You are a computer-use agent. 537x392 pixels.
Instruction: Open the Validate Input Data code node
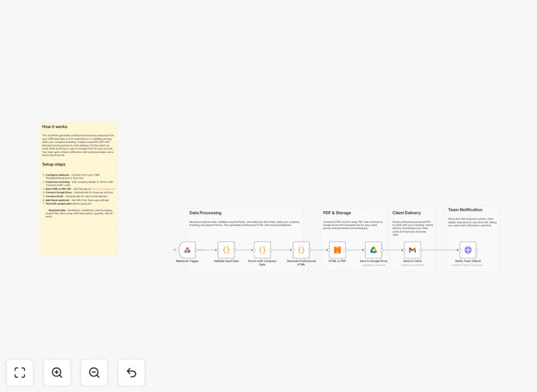tap(226, 250)
